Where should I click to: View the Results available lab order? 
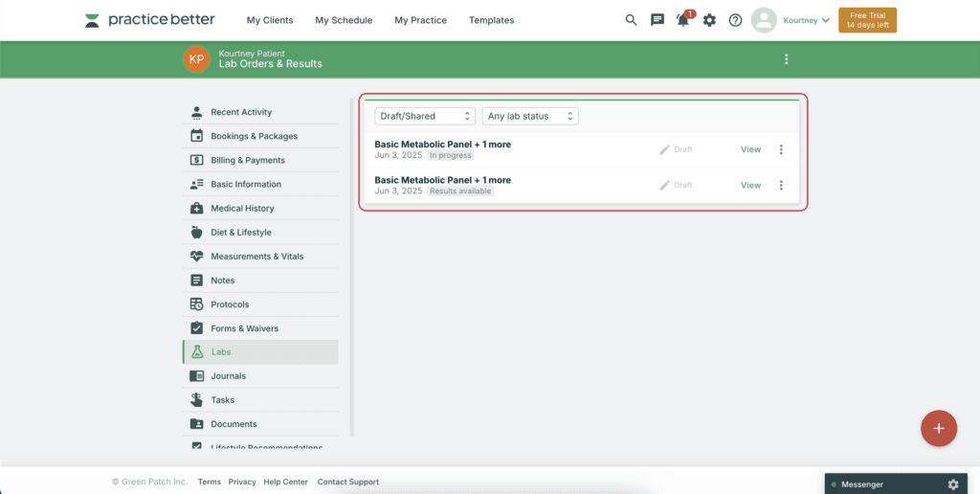click(x=750, y=185)
